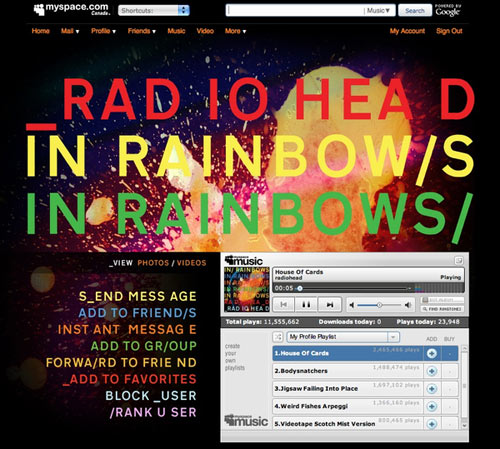
Task: Click BLOCK _USER link
Action: [151, 396]
